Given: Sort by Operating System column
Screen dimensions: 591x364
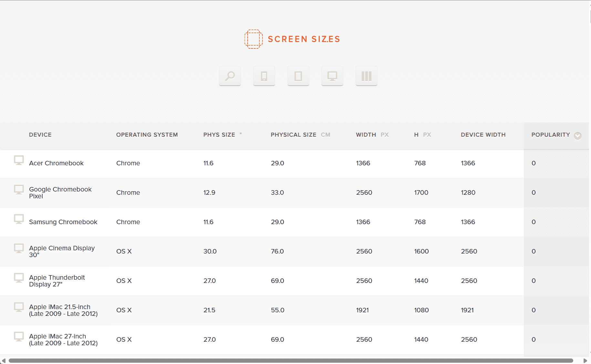Looking at the screenshot, I should point(147,135).
